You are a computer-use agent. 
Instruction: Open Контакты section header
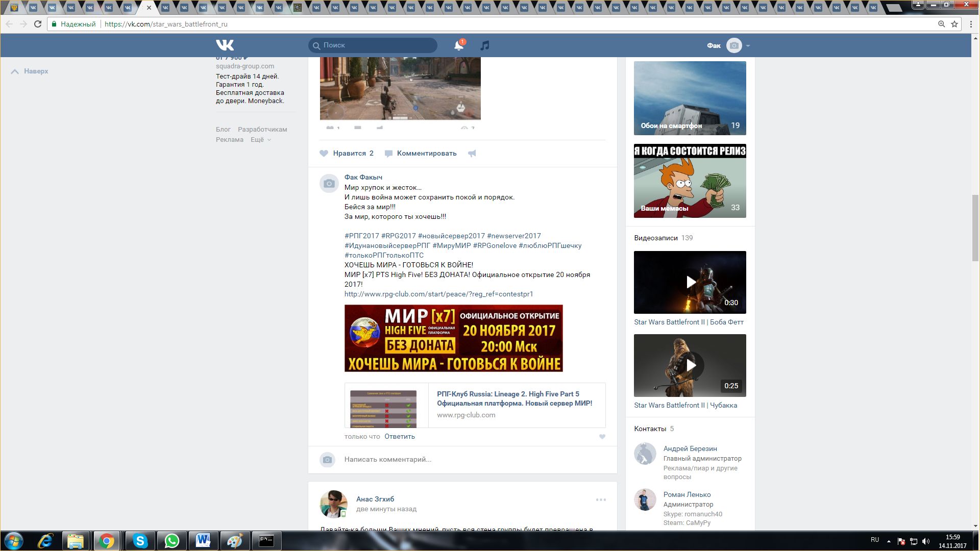(x=650, y=429)
